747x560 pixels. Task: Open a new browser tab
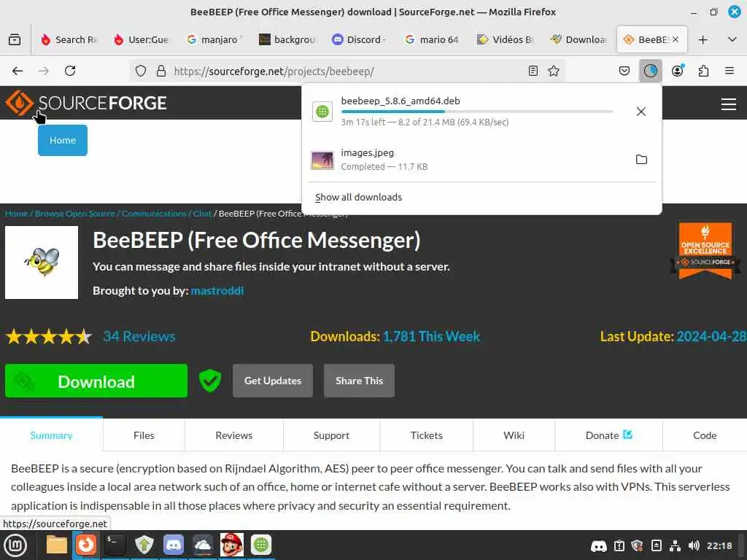click(703, 39)
